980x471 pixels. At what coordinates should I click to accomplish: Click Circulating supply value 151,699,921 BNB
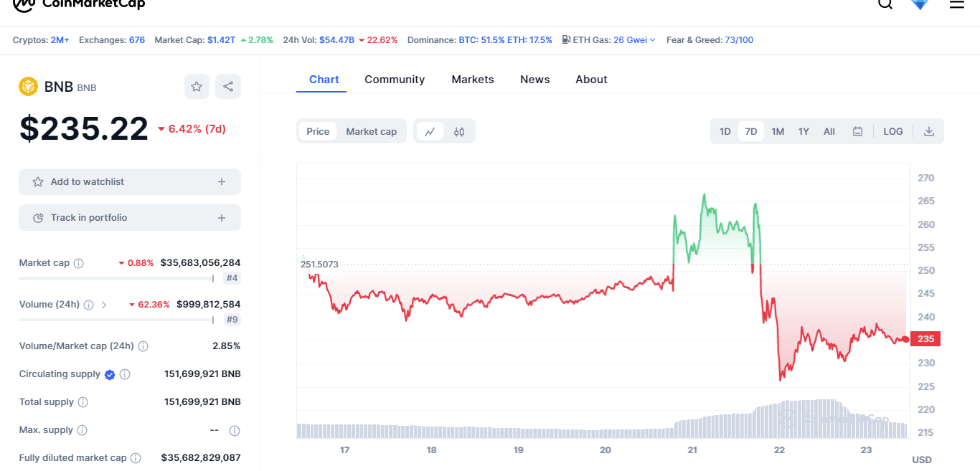203,374
